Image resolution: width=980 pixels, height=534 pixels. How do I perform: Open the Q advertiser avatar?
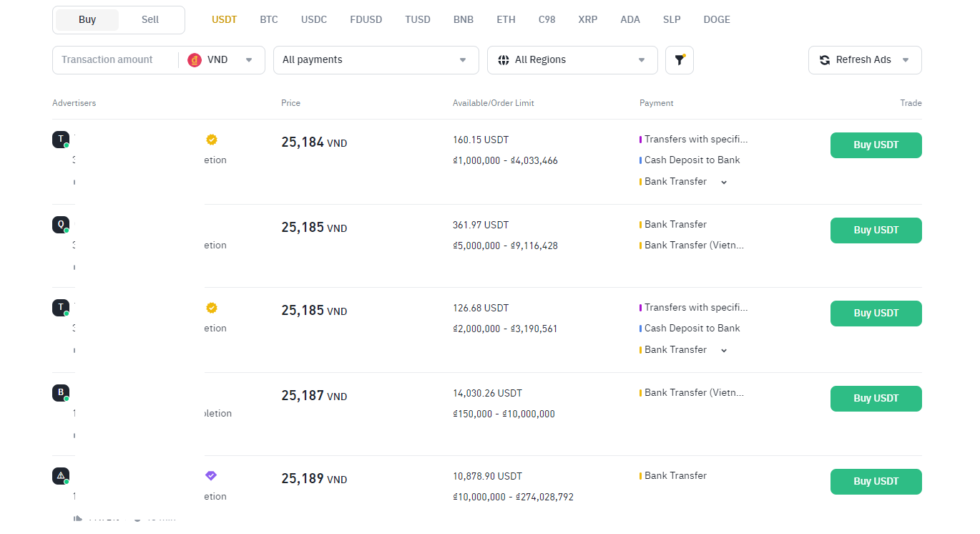61,225
